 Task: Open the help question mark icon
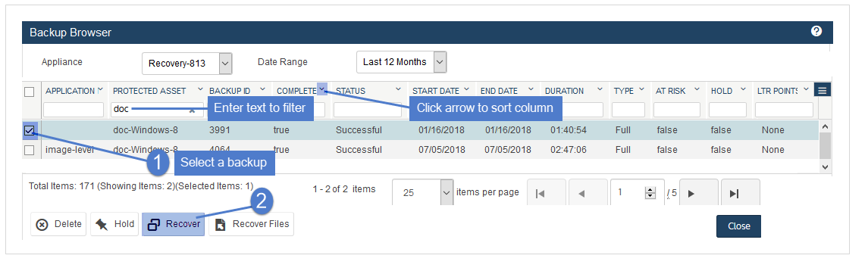(816, 32)
